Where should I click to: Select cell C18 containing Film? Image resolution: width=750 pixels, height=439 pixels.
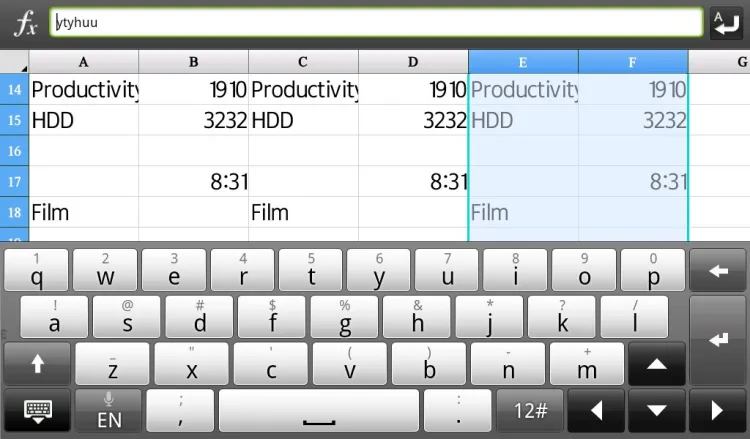point(303,212)
